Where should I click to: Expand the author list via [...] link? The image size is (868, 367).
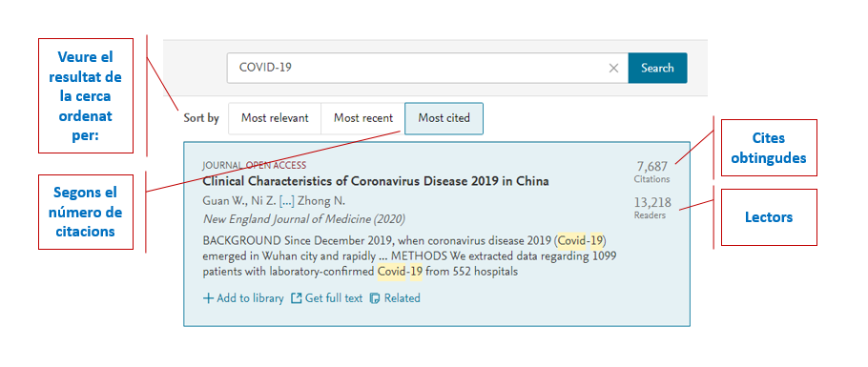point(287,201)
